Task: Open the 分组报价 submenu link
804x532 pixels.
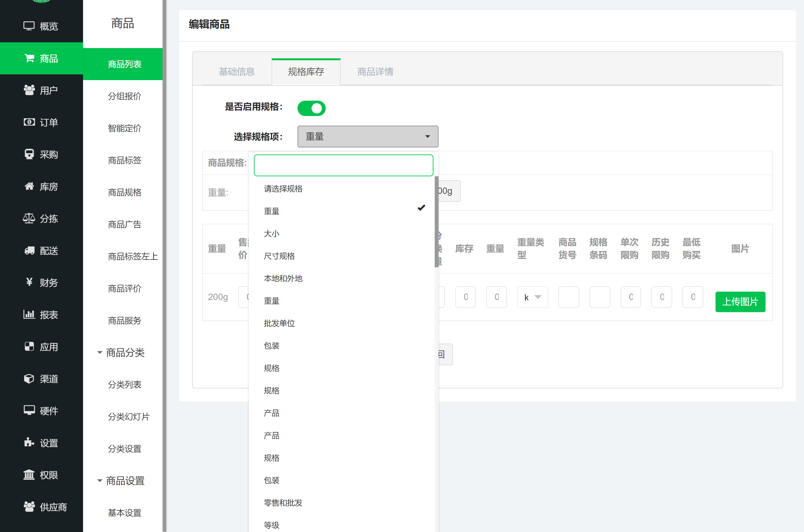Action: tap(124, 96)
